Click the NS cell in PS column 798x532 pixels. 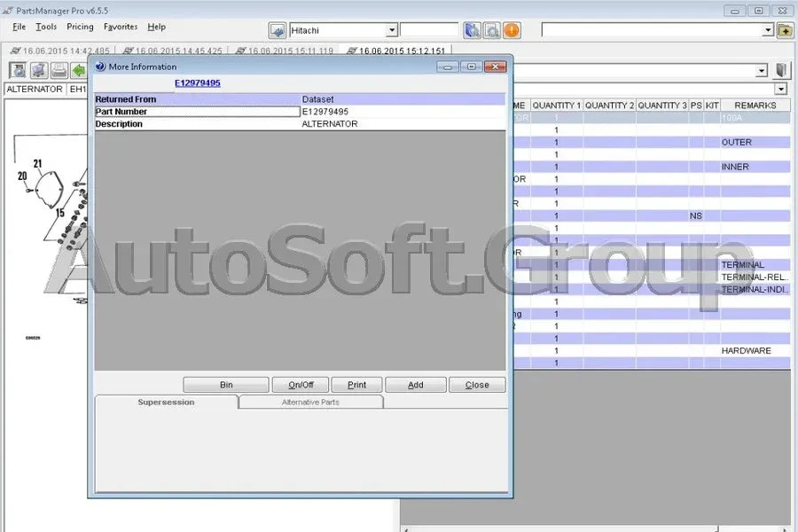coord(696,215)
